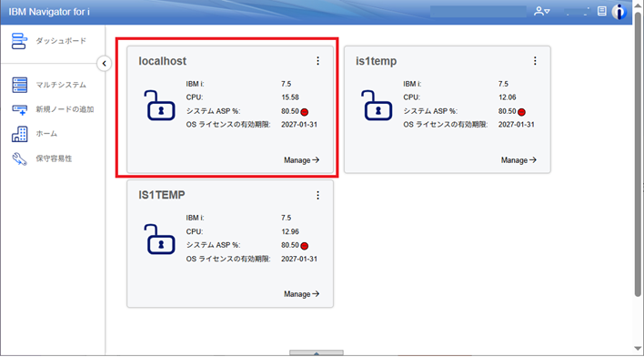Click the uppercase IS1TEMP card title
The height and width of the screenshot is (357, 644).
(x=161, y=195)
